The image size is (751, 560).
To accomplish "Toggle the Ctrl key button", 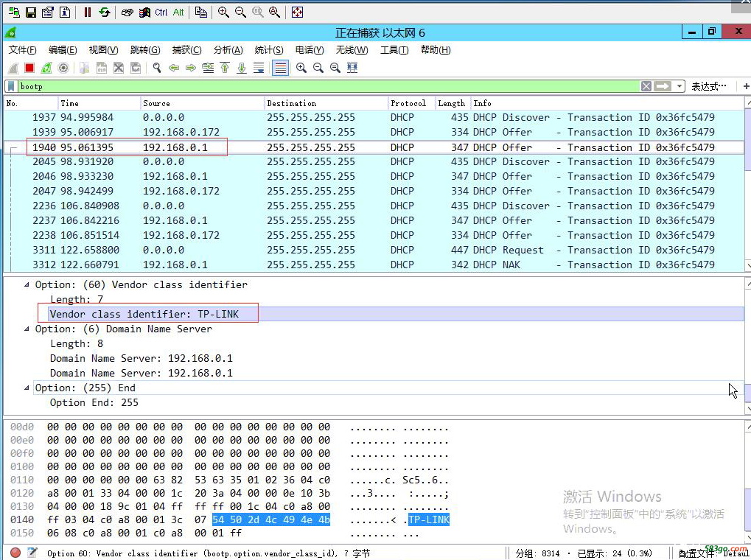I will click(161, 13).
